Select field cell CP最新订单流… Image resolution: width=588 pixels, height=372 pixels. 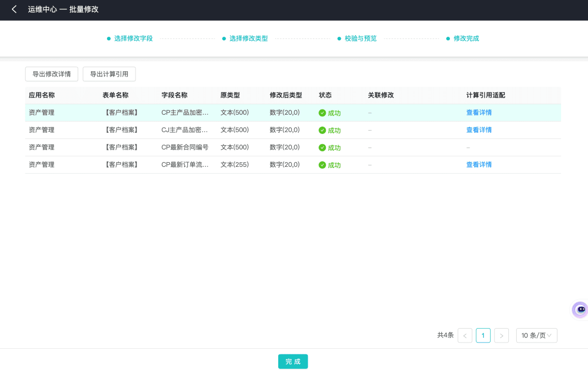[x=185, y=164]
